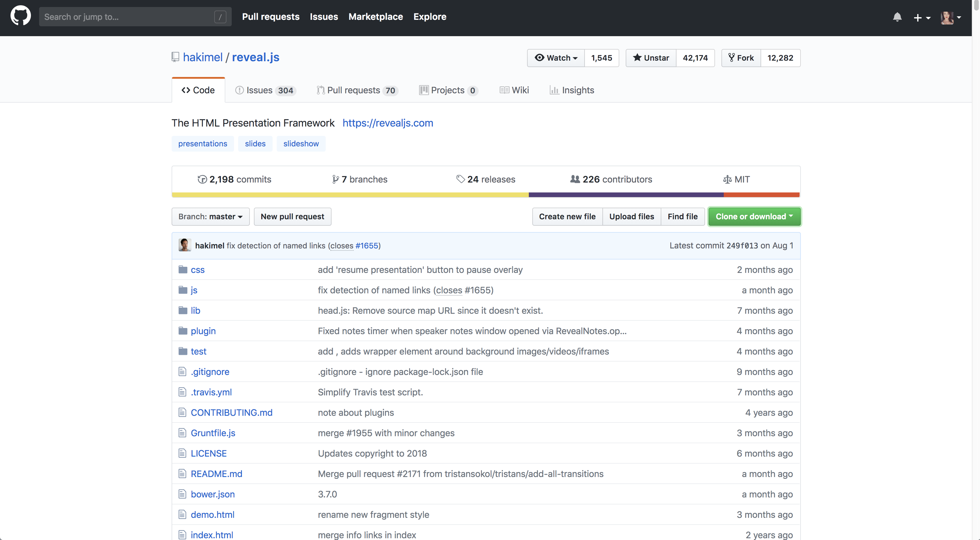
Task: Focus the Search or jump to field
Action: pos(135,17)
